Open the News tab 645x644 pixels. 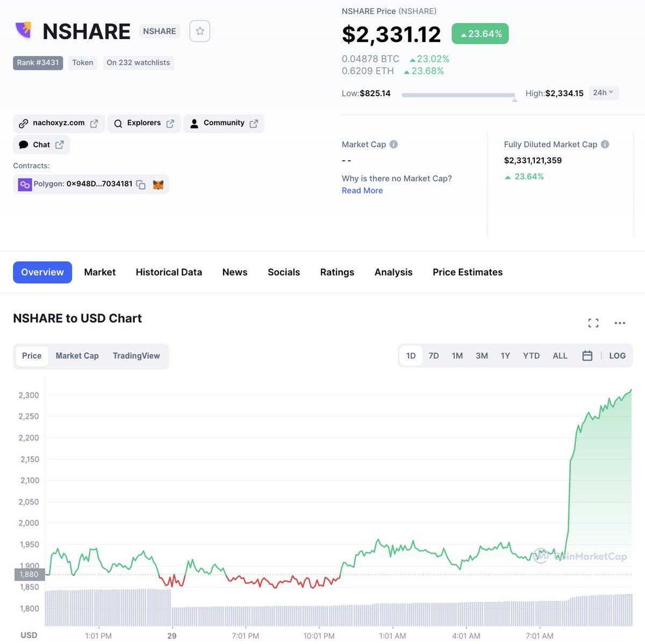pyautogui.click(x=235, y=272)
